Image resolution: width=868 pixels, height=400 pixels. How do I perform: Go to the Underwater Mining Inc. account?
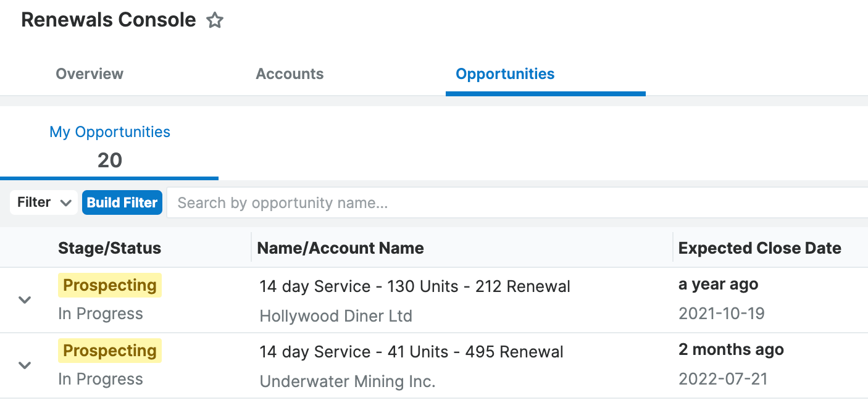point(348,381)
